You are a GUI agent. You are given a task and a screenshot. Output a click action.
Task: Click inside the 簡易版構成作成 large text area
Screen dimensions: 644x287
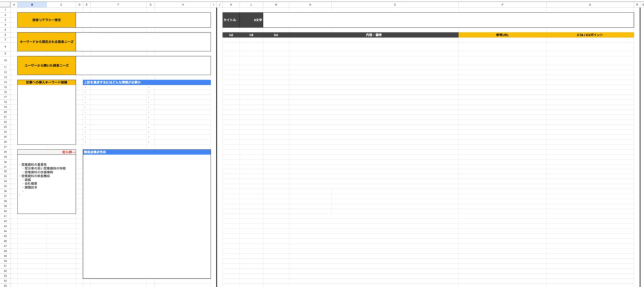[x=147, y=217]
